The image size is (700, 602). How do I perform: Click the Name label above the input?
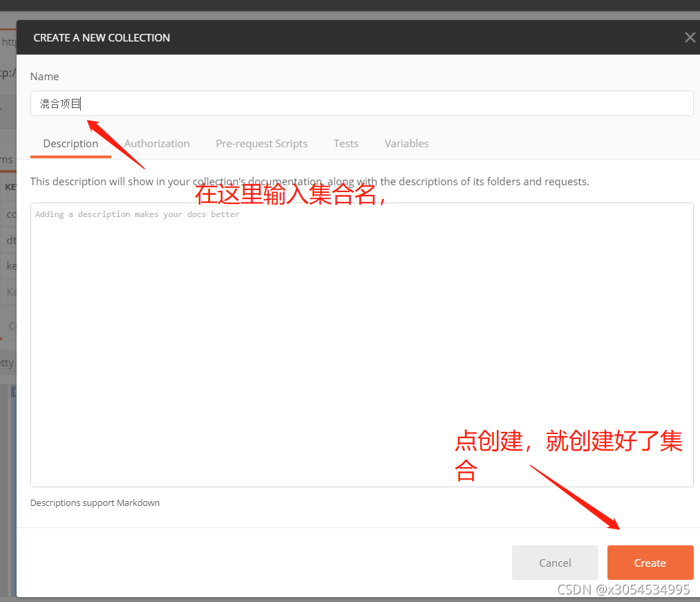44,76
